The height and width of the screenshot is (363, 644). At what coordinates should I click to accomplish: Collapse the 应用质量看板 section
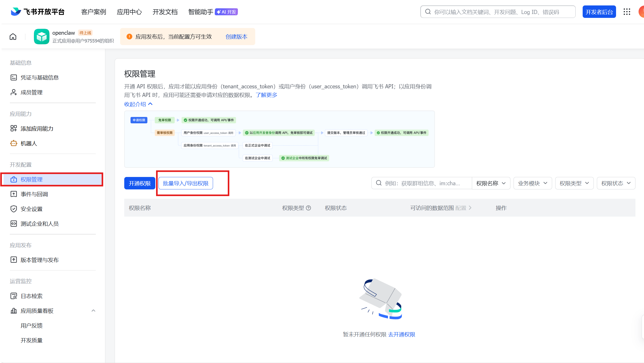(93, 311)
